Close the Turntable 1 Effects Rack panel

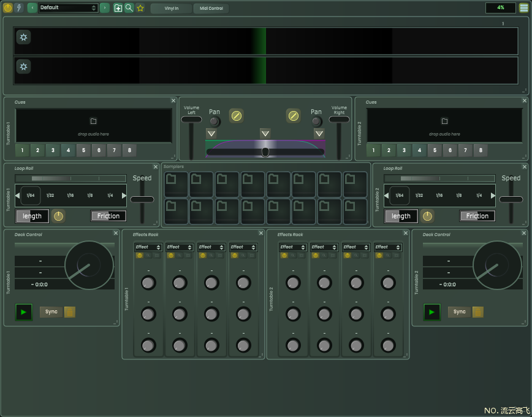tap(261, 233)
